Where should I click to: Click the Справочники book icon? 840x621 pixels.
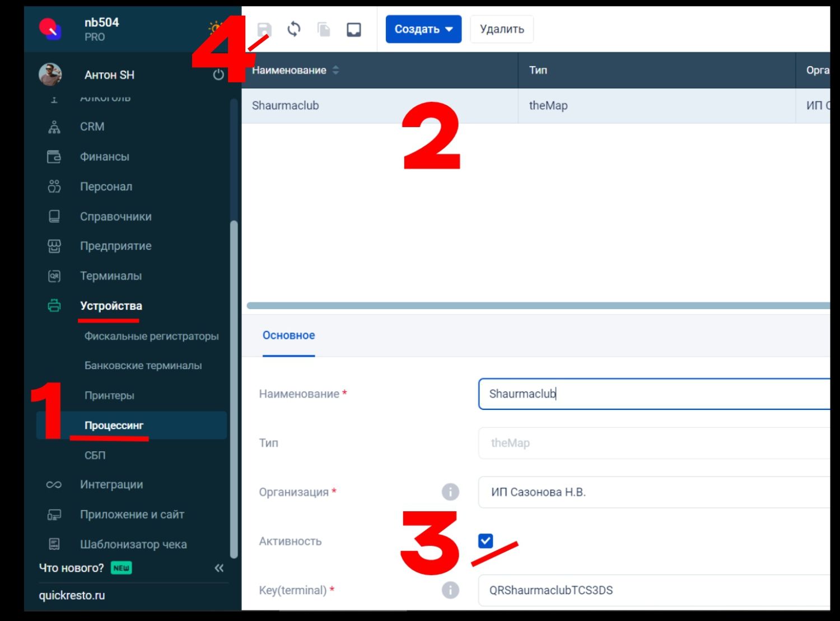point(54,216)
